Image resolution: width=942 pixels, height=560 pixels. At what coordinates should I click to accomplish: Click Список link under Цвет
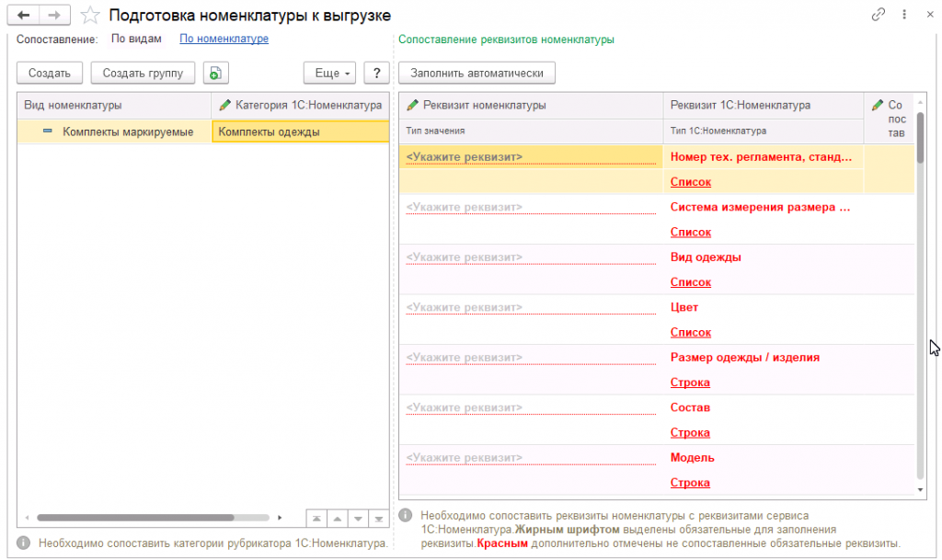(690, 332)
